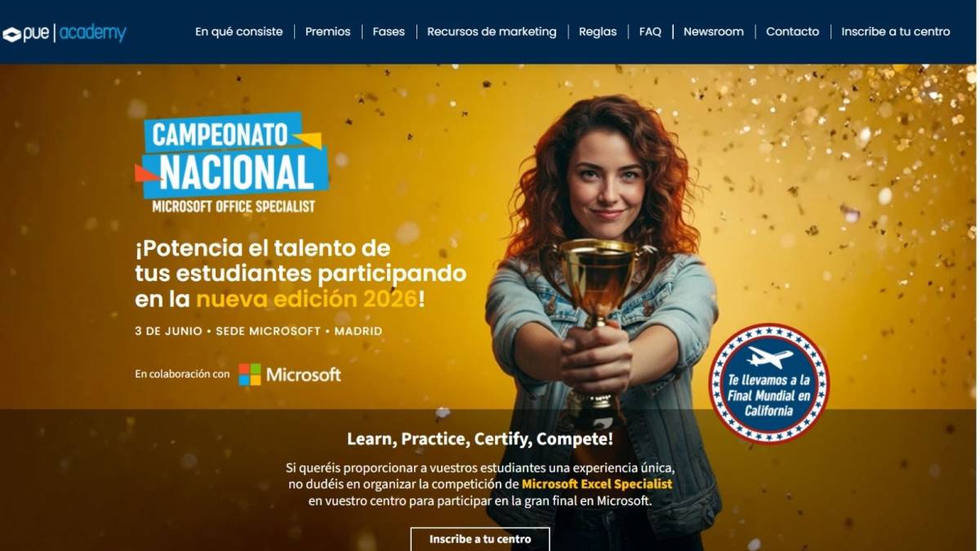Click the PUE Academy logo

coord(65,33)
